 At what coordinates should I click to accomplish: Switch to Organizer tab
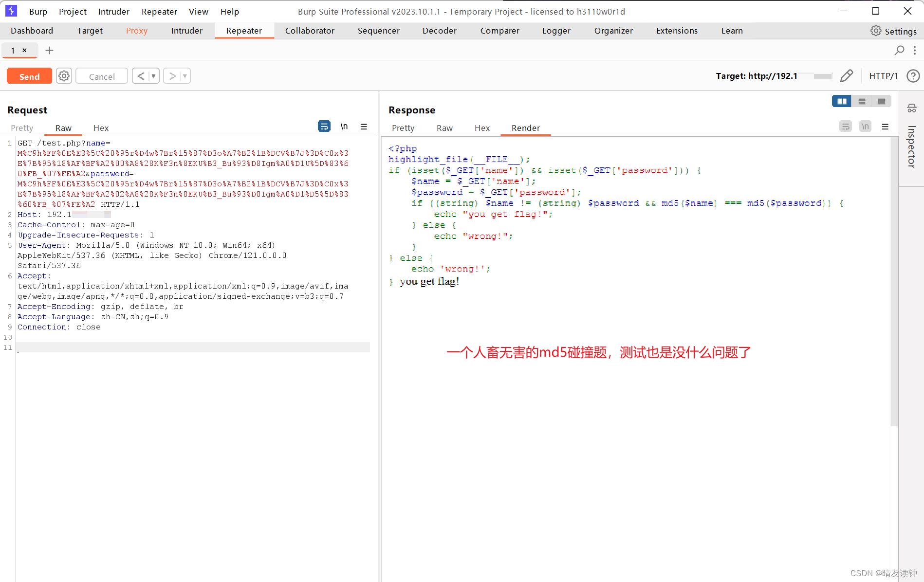point(613,31)
